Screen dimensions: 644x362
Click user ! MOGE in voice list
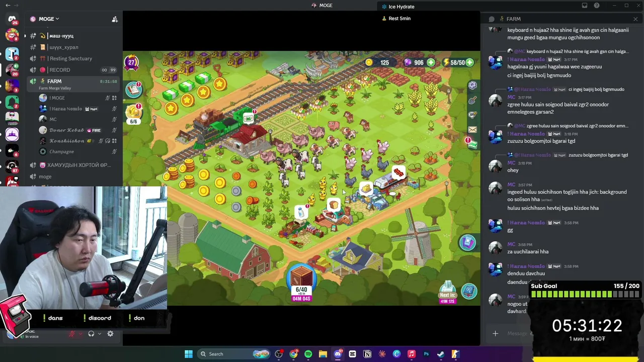point(77,98)
